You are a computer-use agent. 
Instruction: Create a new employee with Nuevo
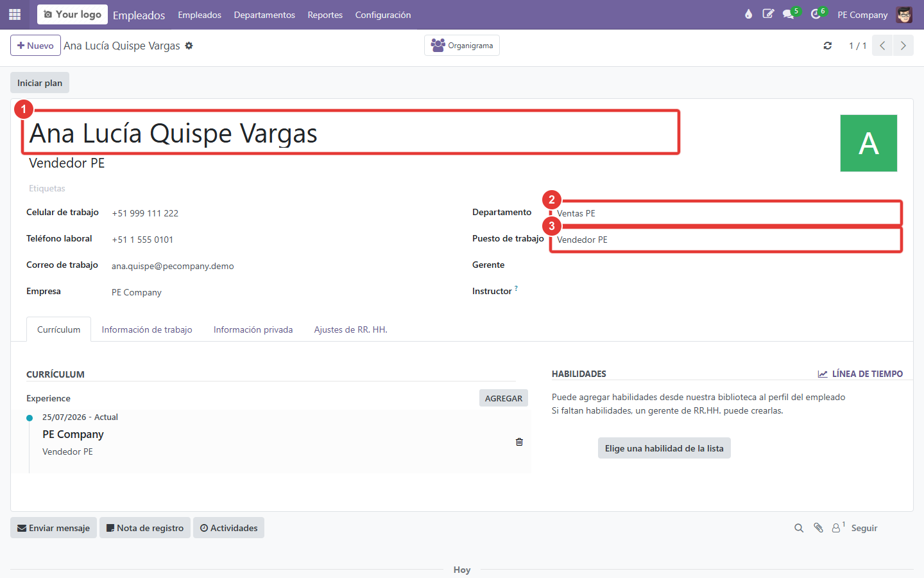tap(35, 46)
